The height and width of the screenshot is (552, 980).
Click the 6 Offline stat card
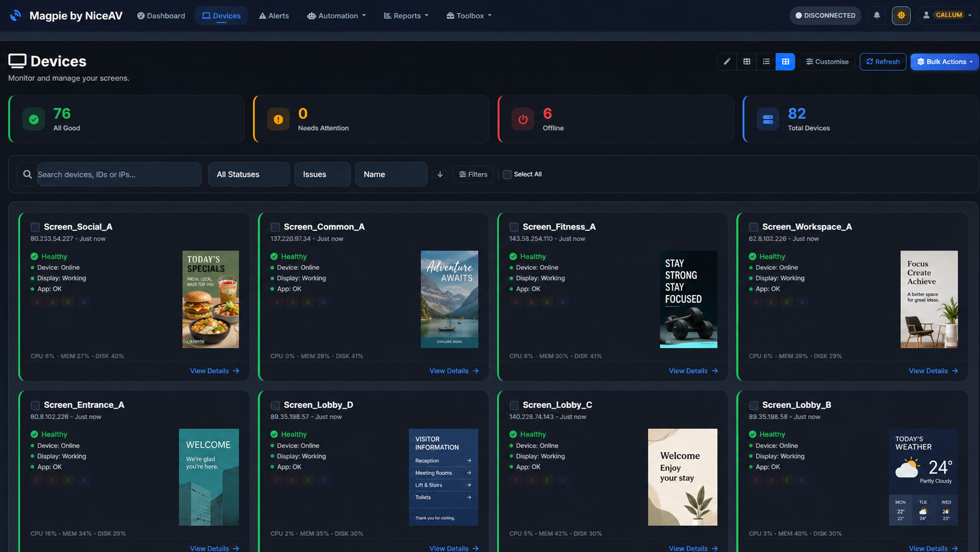point(615,119)
